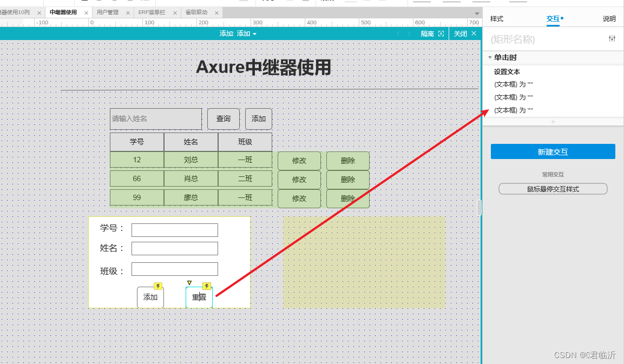Add an action with the plus button
Viewport: 624px width, 364px height.
pyautogui.click(x=553, y=122)
